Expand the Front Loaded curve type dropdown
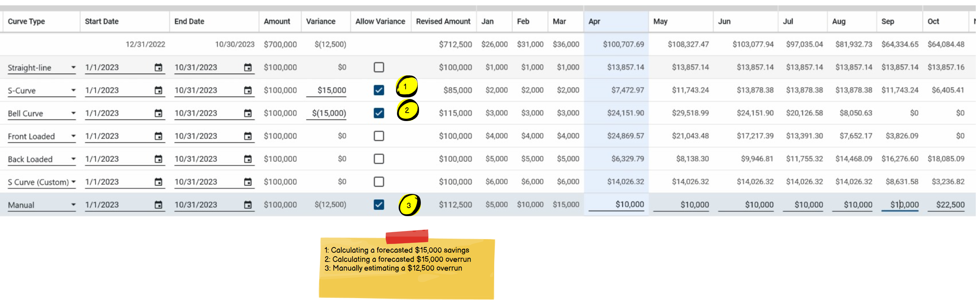Image resolution: width=980 pixels, height=302 pixels. [x=73, y=136]
